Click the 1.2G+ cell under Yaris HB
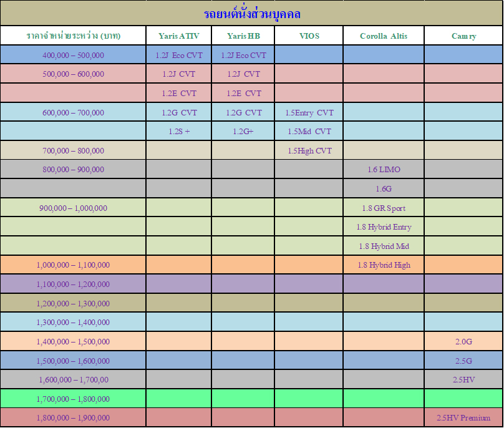 [243, 131]
